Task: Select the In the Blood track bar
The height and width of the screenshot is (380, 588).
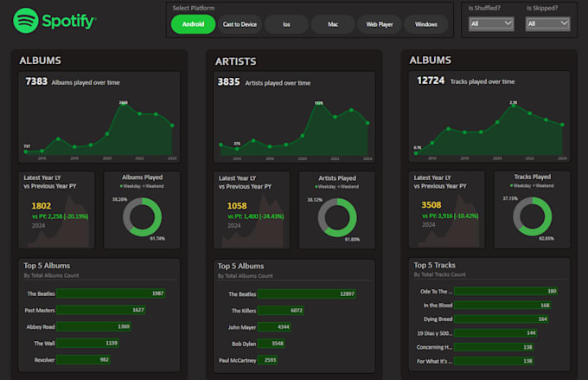Action: [x=502, y=305]
